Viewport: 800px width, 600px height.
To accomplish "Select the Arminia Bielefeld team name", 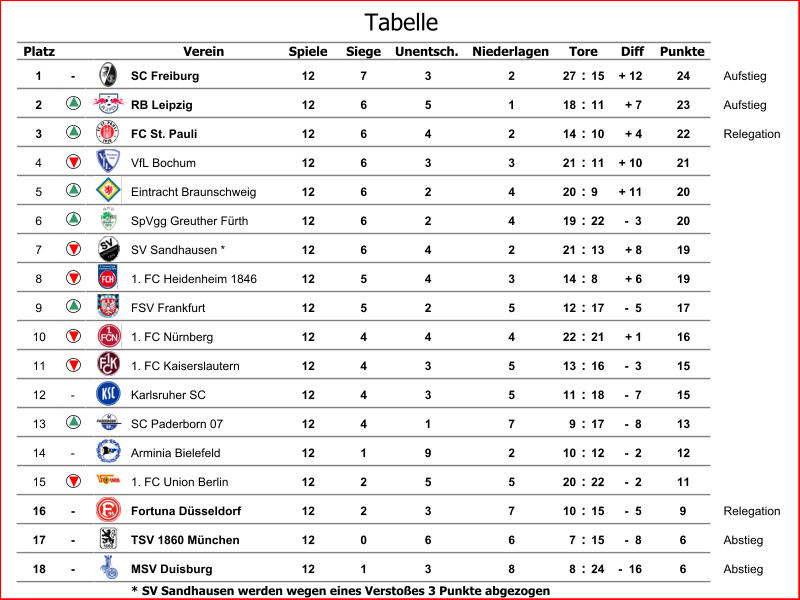I will (176, 453).
